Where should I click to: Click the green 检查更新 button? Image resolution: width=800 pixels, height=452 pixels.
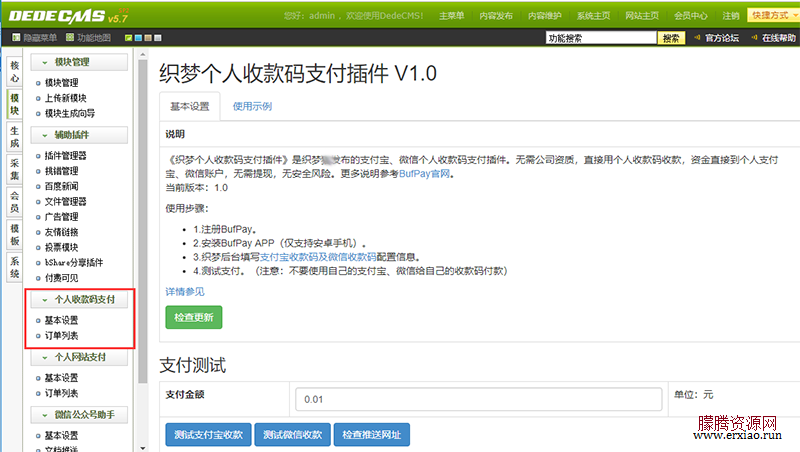(194, 317)
